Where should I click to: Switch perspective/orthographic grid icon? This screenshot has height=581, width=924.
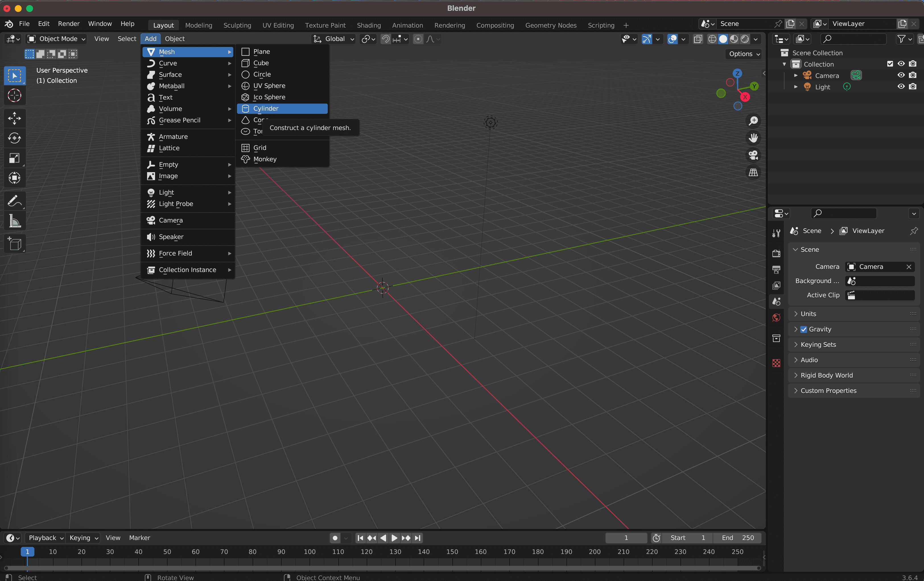coord(753,172)
